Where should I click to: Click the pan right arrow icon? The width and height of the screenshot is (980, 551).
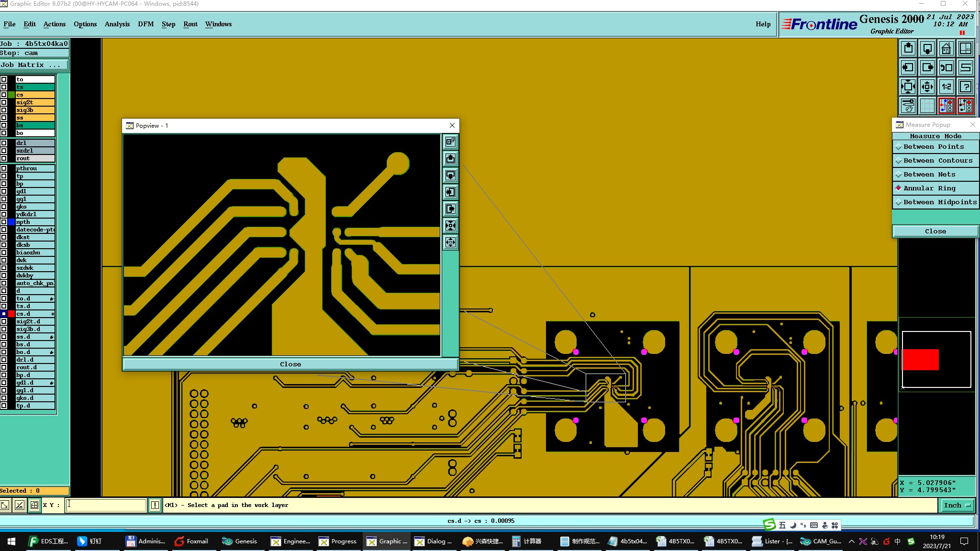tap(927, 67)
